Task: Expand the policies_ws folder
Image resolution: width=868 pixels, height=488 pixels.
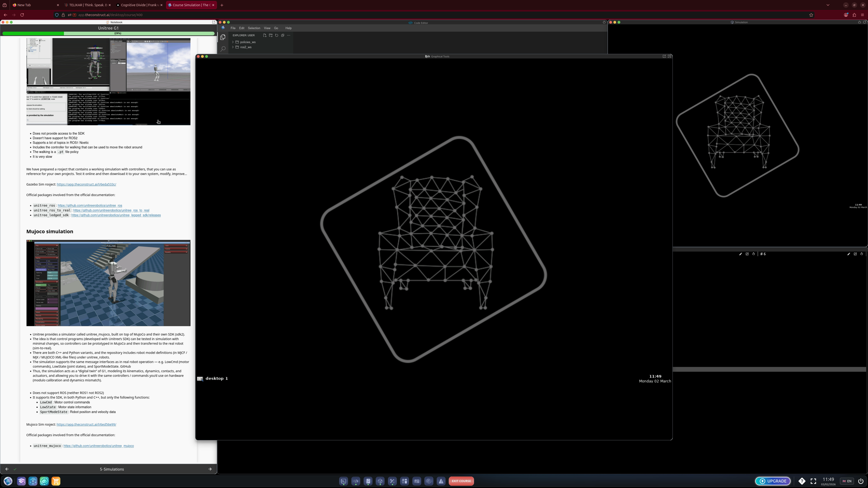Action: click(248, 42)
